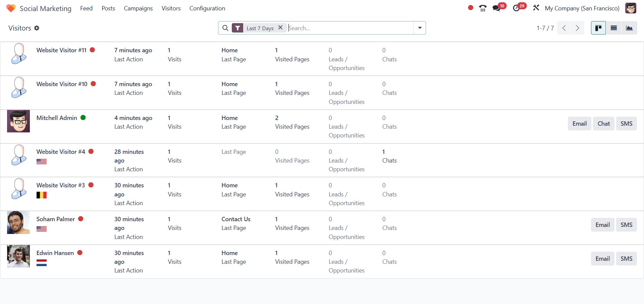The height and width of the screenshot is (304, 644).
Task: Open the conversations messages icon
Action: tap(496, 8)
